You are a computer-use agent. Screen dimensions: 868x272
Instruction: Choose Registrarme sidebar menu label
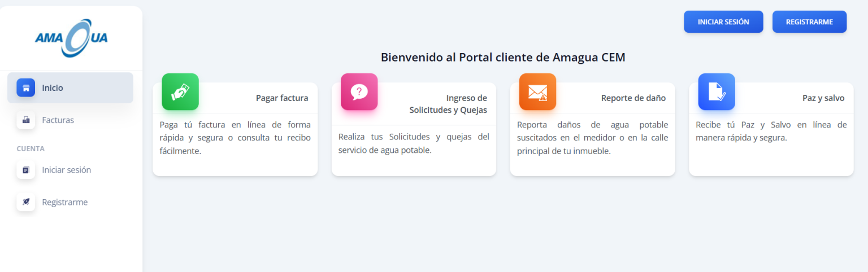click(64, 202)
